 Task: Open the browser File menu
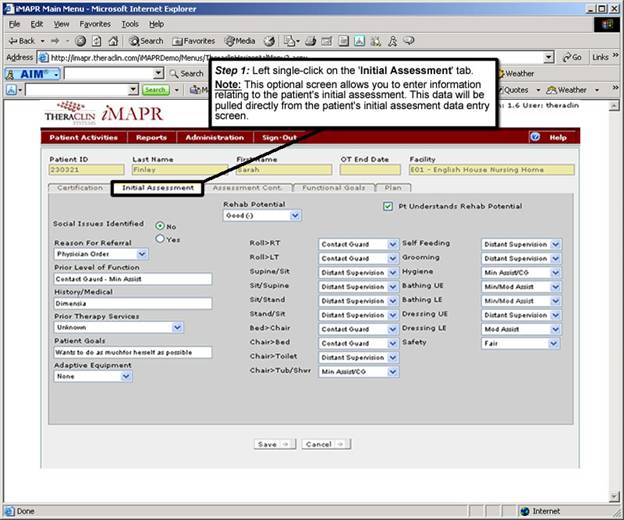(x=14, y=24)
